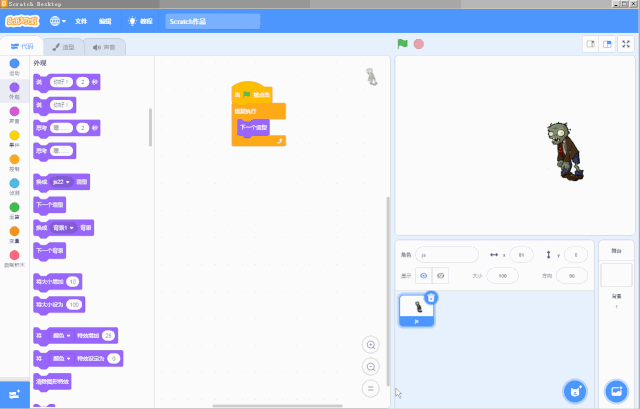Open effect dropdown in 特效增加 25 block
Image resolution: width=640 pixels, height=409 pixels.
62,336
